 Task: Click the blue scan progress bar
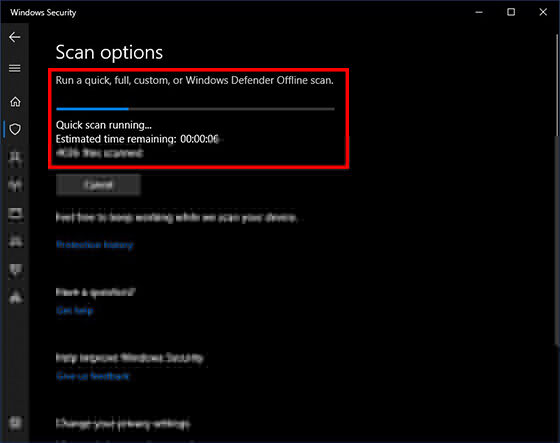[x=195, y=109]
